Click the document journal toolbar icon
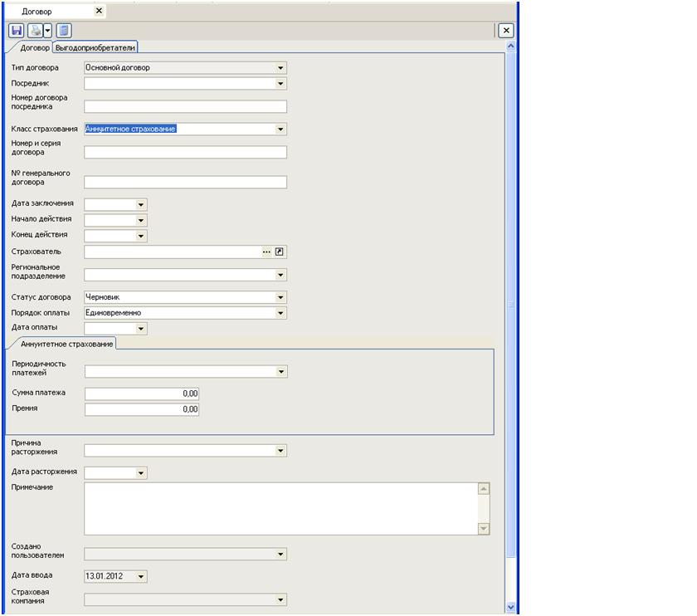 point(64,31)
